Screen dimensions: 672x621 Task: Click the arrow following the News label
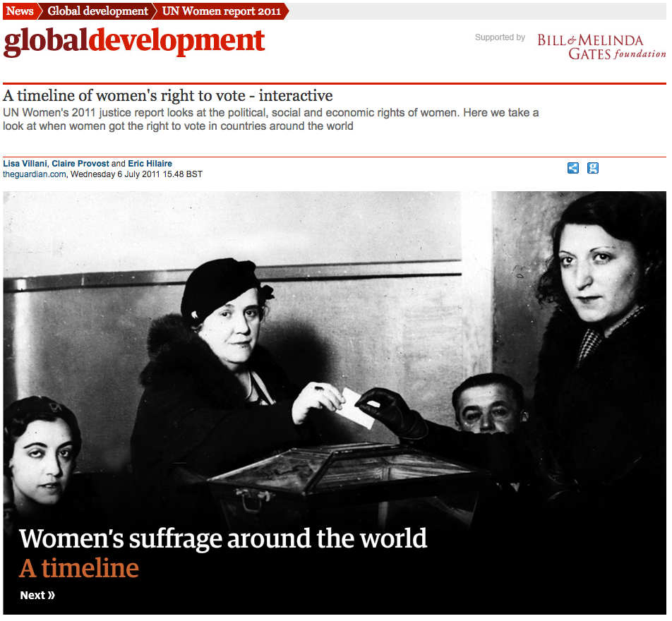pyautogui.click(x=40, y=11)
